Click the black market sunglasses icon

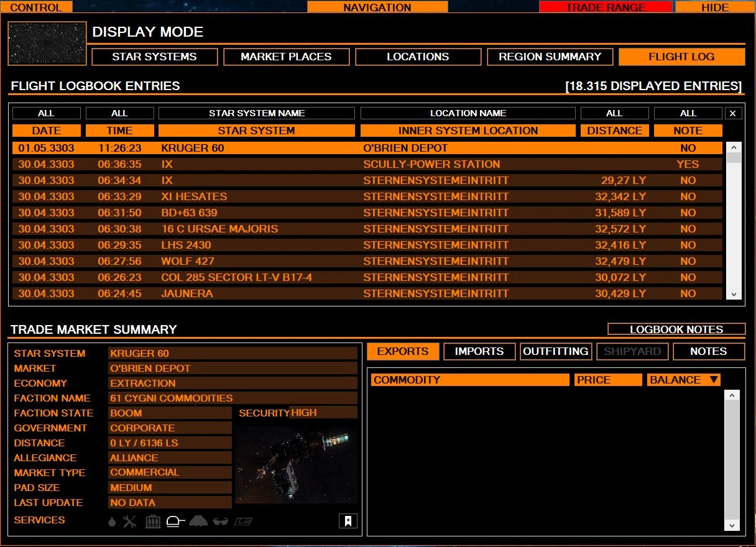[x=221, y=522]
